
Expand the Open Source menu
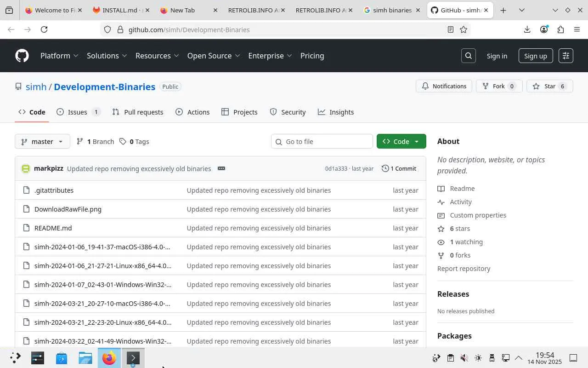(214, 56)
